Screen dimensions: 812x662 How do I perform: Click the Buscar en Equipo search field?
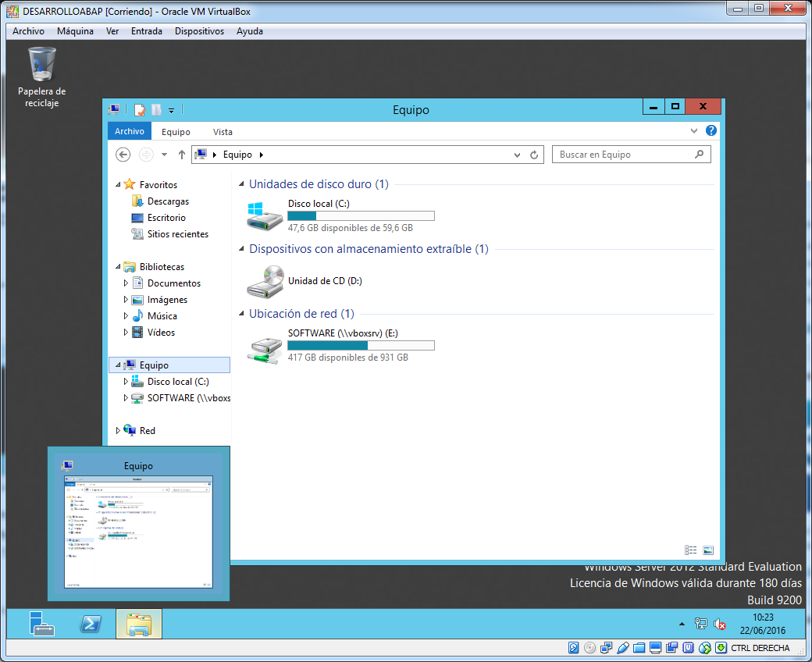631,155
